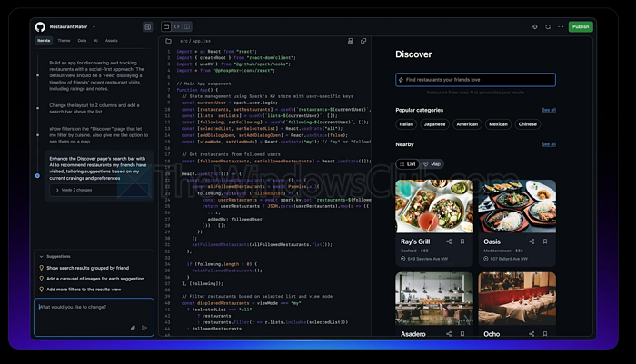Toggle the sidebar layout panel icon
This screenshot has height=364, width=636.
coord(147,26)
